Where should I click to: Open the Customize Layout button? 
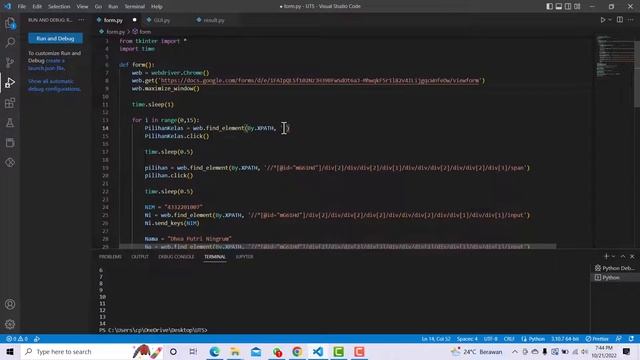(577, 6)
